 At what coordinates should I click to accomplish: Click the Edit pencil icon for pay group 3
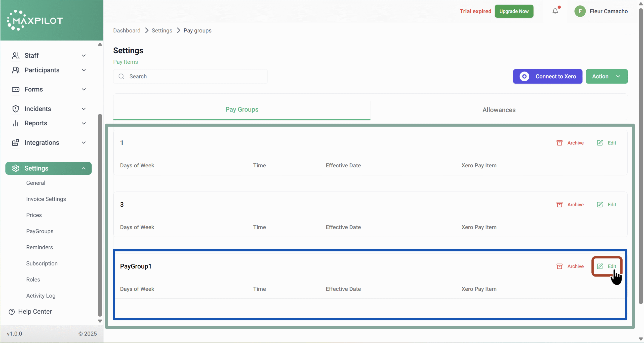[600, 205]
